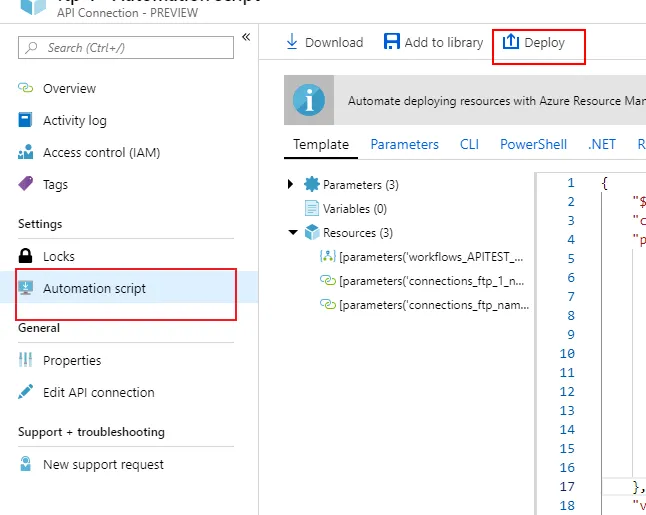Click the Deploy upload icon
The width and height of the screenshot is (646, 515).
(x=510, y=41)
